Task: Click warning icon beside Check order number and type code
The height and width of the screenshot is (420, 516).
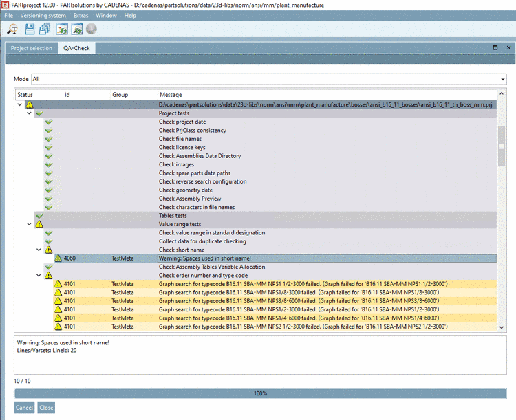Action: [x=49, y=276]
